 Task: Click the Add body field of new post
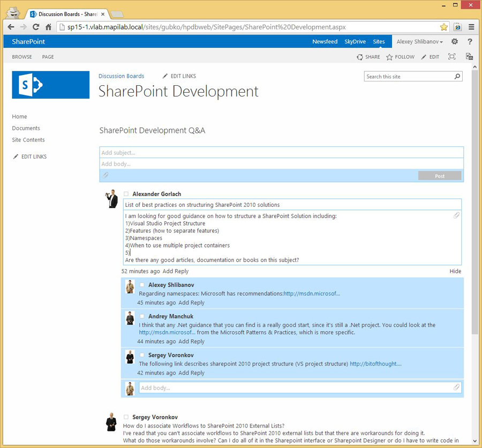click(281, 163)
